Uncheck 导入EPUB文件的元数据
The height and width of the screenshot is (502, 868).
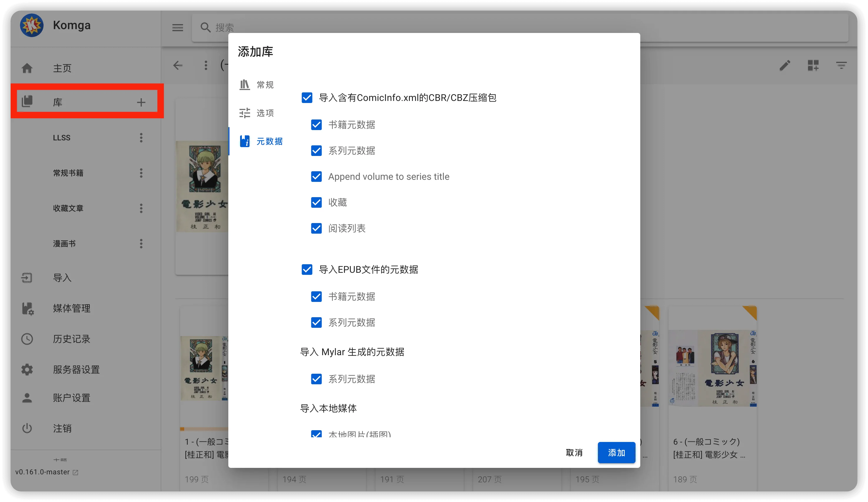307,270
